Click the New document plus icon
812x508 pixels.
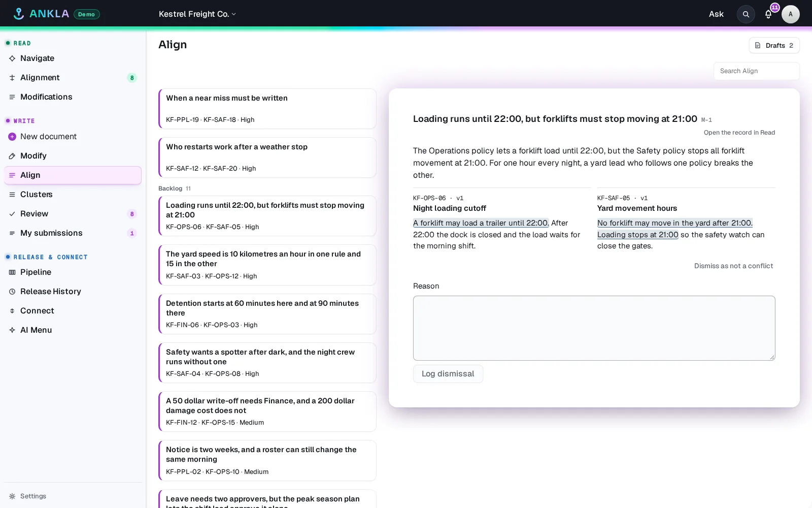[x=12, y=137]
